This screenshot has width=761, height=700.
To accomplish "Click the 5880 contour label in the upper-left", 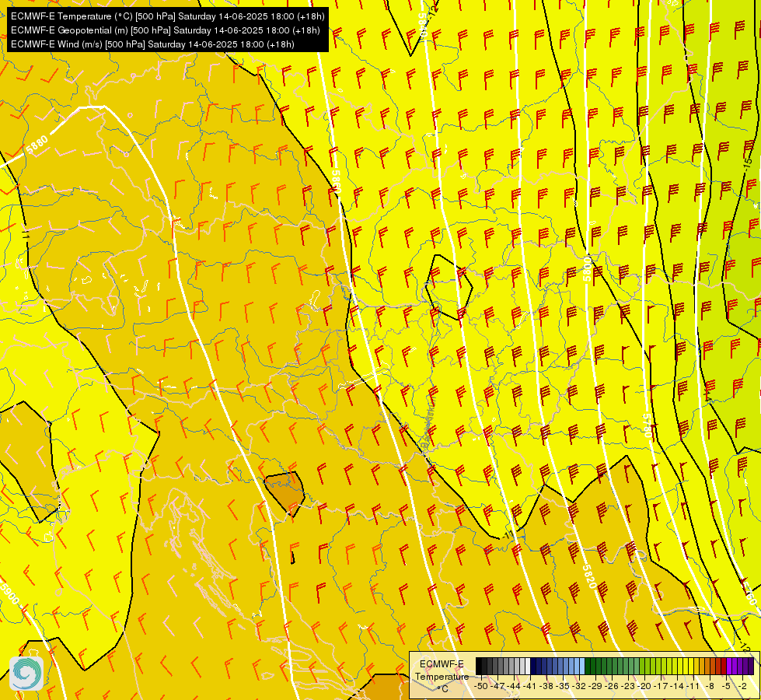I will point(37,145).
